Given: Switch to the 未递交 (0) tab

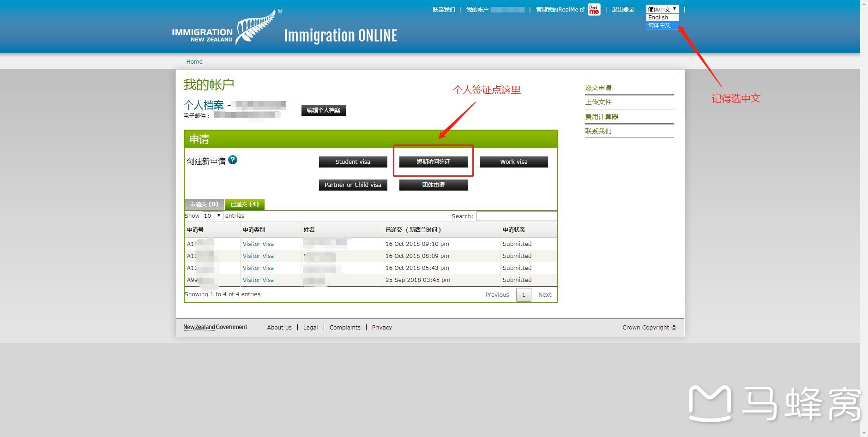Looking at the screenshot, I should pyautogui.click(x=204, y=204).
